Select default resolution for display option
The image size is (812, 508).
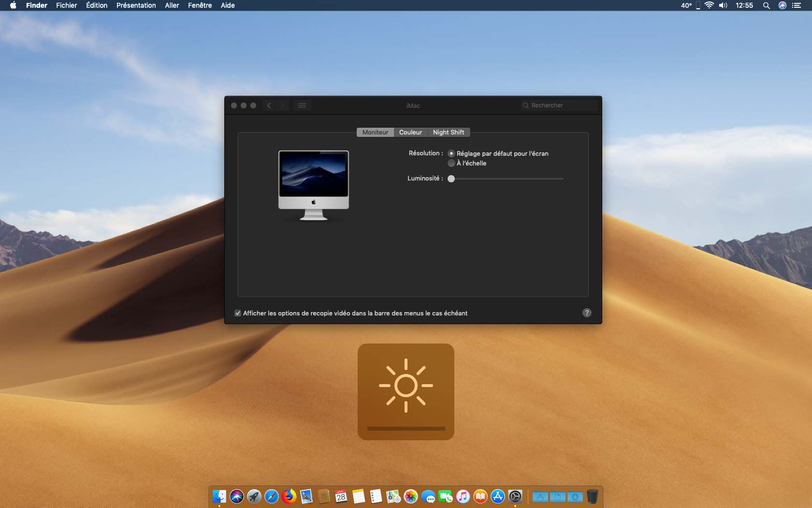tap(451, 153)
